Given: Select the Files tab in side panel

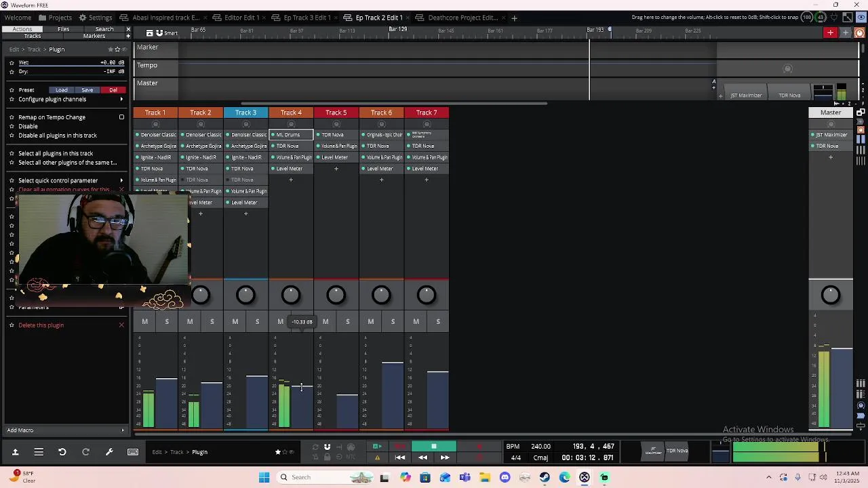Looking at the screenshot, I should point(63,29).
